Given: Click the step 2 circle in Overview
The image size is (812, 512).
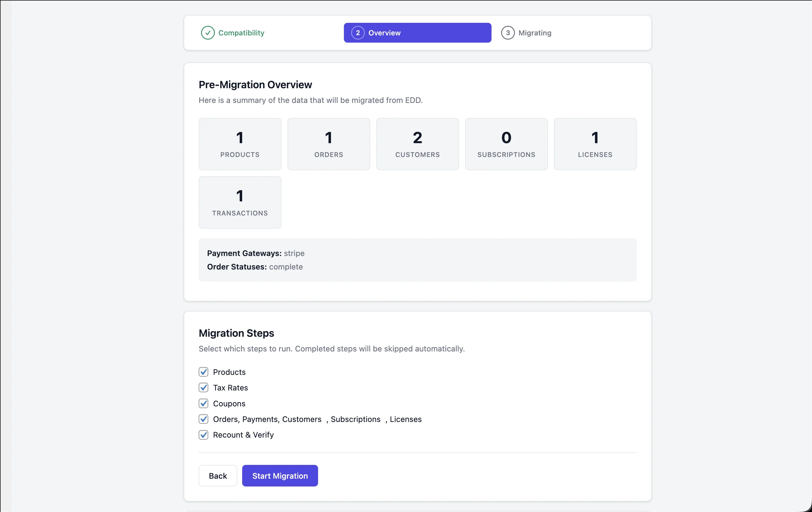Looking at the screenshot, I should (358, 32).
